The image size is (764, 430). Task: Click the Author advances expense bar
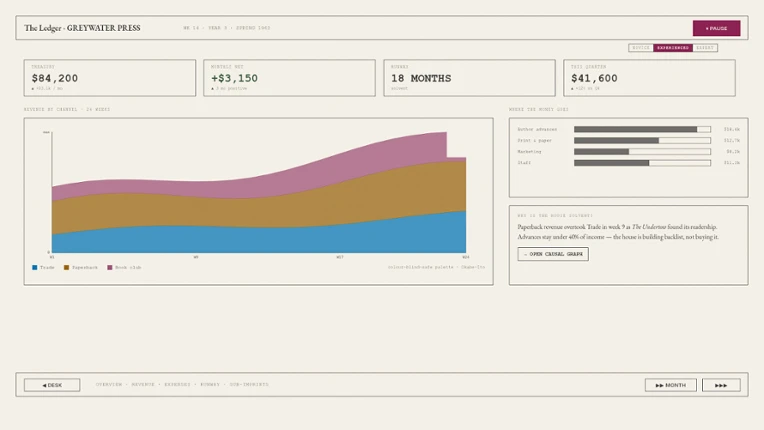(642, 130)
